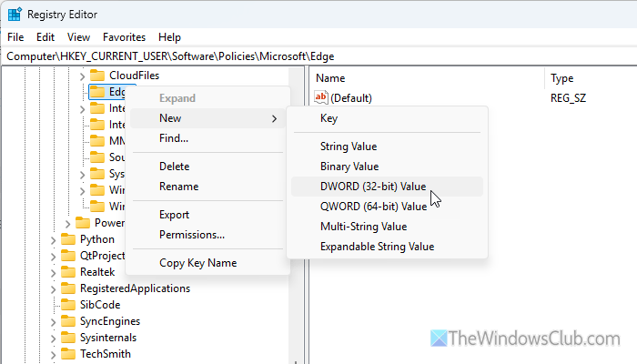Click the TechSmith folder icon

(69, 354)
